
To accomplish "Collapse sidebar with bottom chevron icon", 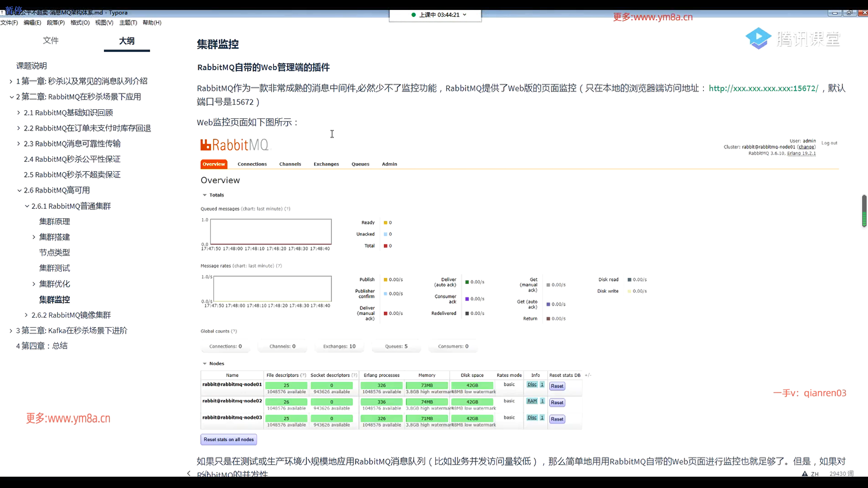I will click(x=189, y=473).
